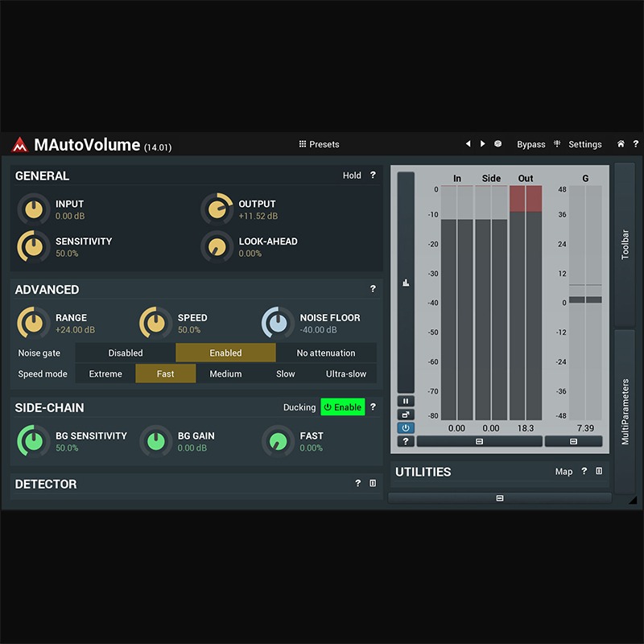Toggle the Hold button in General
The image size is (644, 644).
(352, 175)
